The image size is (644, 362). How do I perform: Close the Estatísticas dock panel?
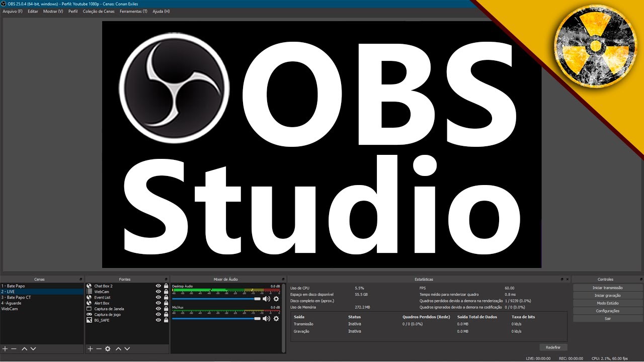pos(568,279)
